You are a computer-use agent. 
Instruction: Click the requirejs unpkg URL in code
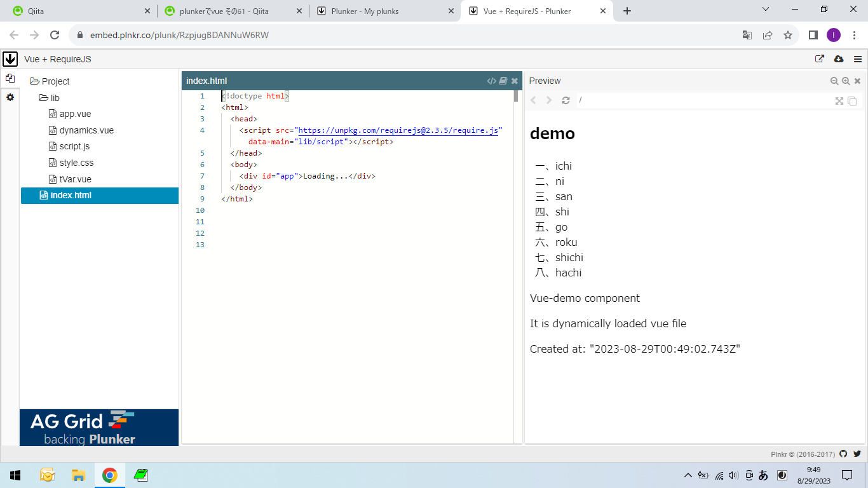[x=398, y=130]
